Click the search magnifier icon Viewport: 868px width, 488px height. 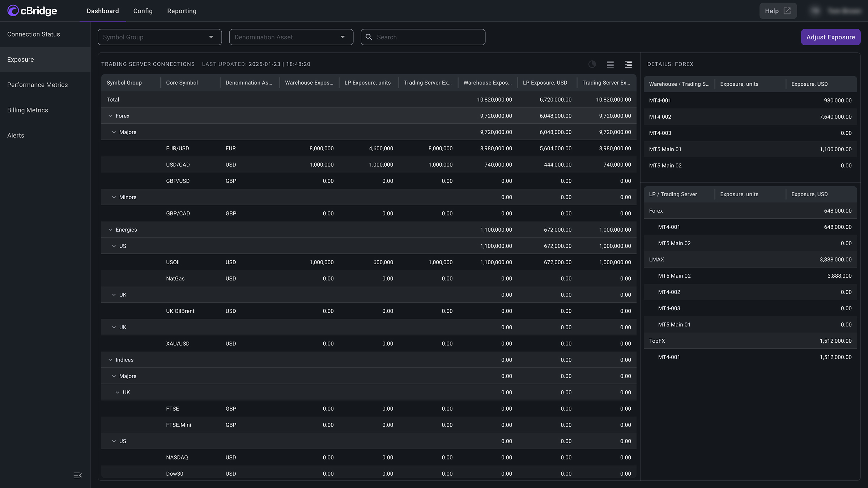[369, 37]
